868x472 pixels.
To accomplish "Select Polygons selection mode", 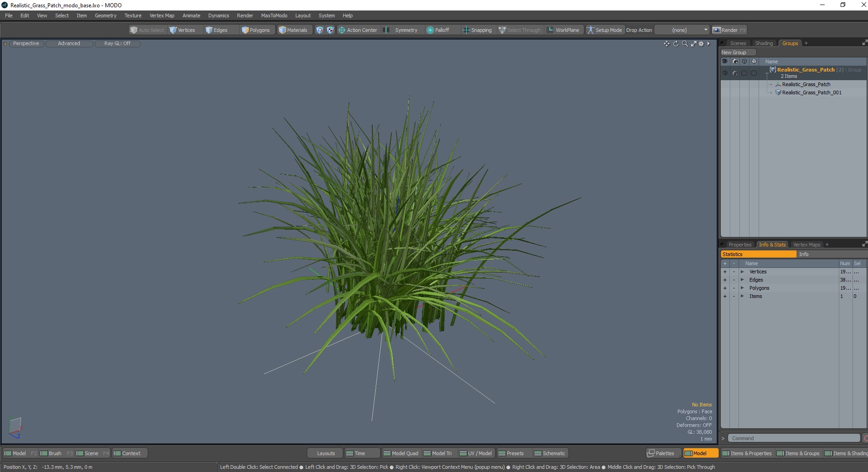I will point(256,30).
